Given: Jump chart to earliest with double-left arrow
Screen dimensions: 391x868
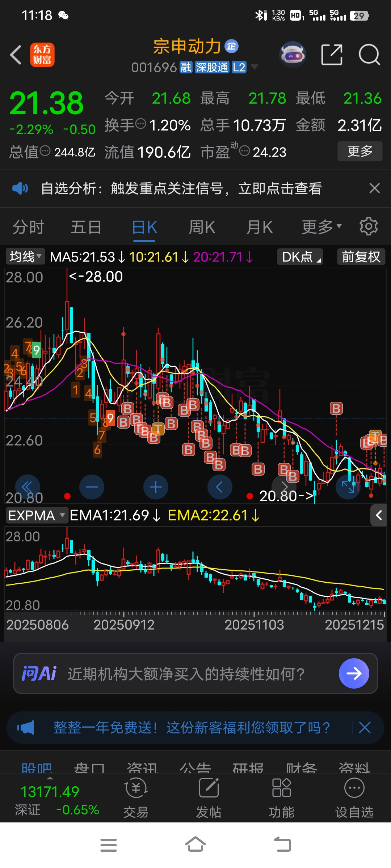Looking at the screenshot, I should click(x=28, y=487).
